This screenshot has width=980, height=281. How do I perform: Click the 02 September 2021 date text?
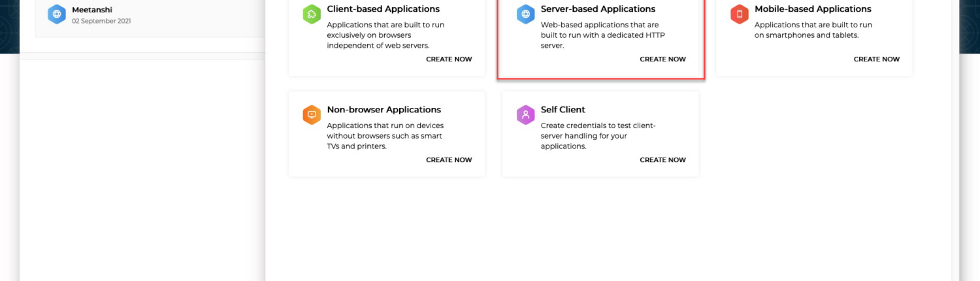pyautogui.click(x=101, y=21)
